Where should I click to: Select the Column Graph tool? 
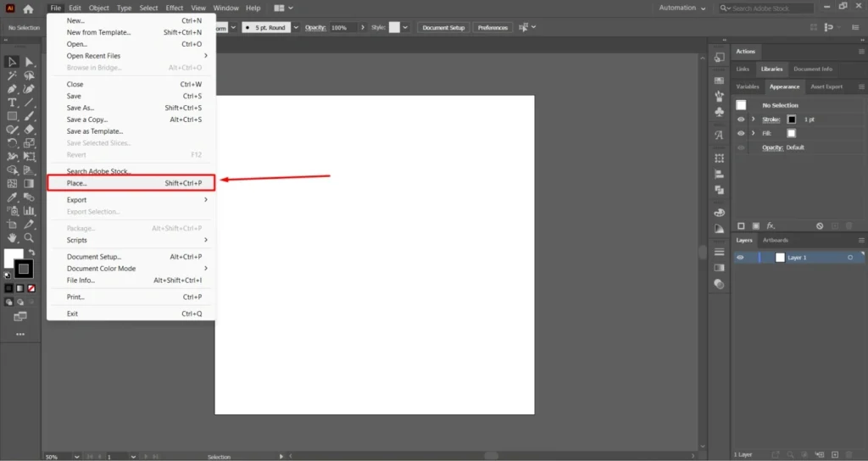click(30, 211)
